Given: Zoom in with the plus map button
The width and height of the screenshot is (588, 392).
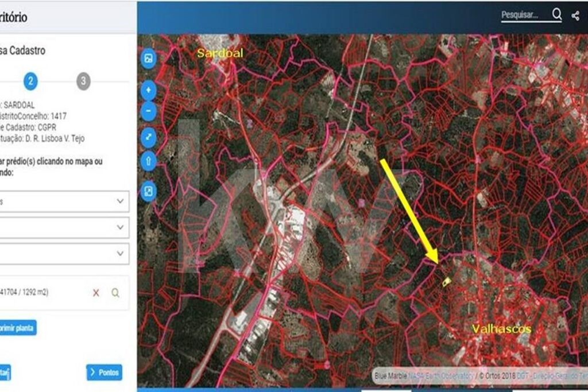Looking at the screenshot, I should (x=149, y=90).
